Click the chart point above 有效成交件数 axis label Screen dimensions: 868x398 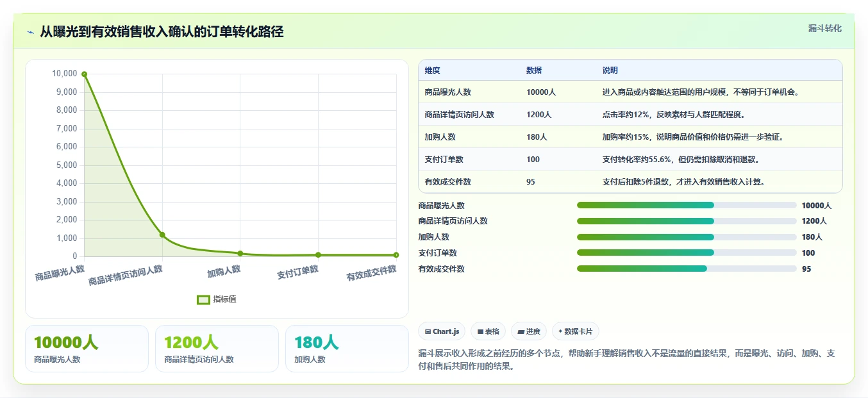(396, 254)
